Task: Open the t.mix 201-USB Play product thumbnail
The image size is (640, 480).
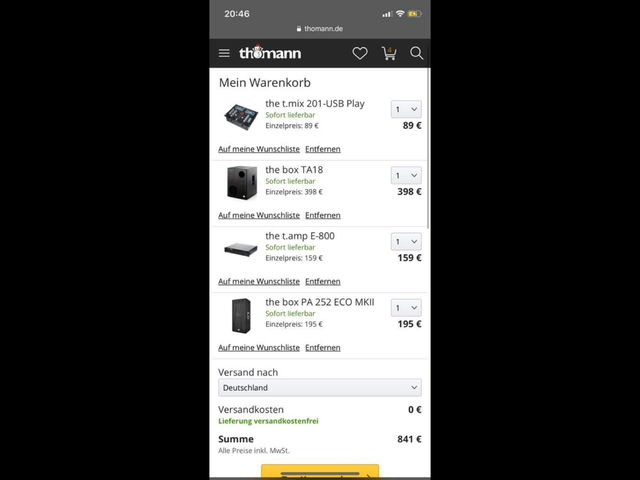Action: point(241,116)
